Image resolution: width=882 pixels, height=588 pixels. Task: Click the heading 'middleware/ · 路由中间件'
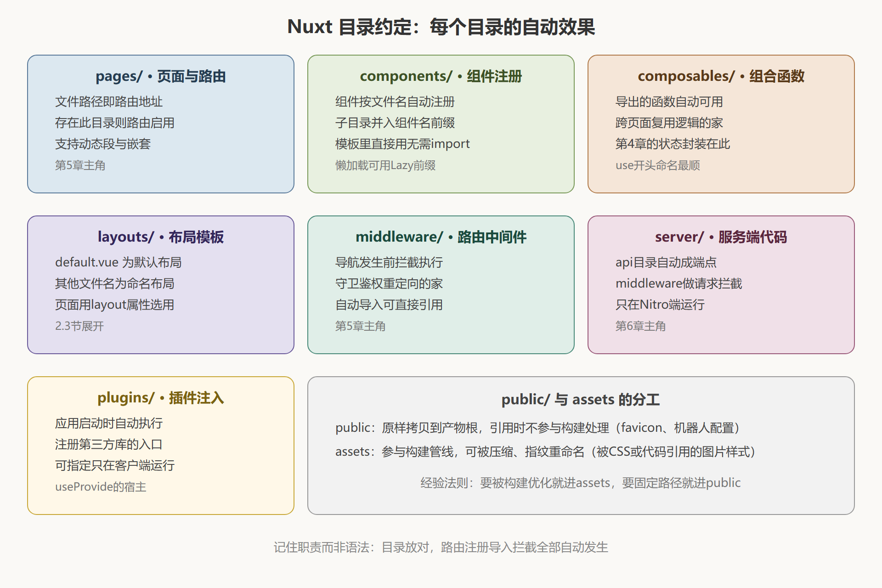click(x=441, y=237)
